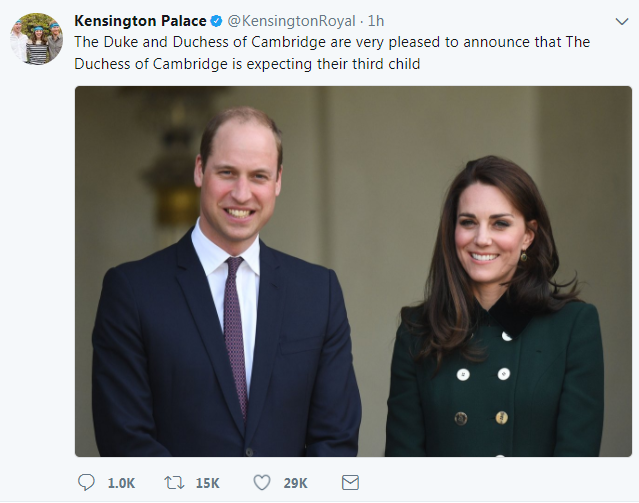639x503 pixels.
Task: Show the 15K retweets count
Action: coord(207,483)
